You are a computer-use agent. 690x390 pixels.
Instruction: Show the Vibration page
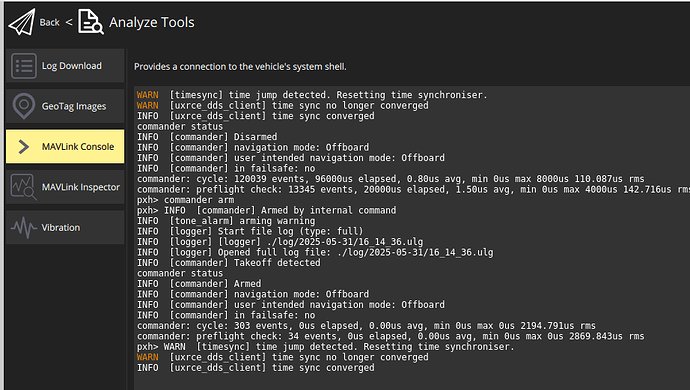pos(65,228)
